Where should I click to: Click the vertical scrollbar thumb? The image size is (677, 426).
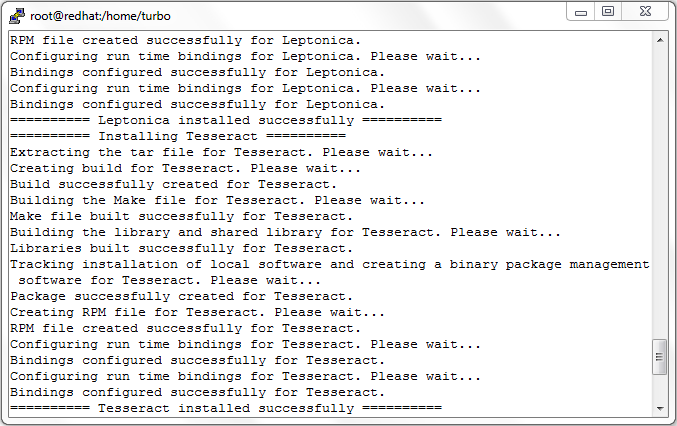tap(660, 357)
